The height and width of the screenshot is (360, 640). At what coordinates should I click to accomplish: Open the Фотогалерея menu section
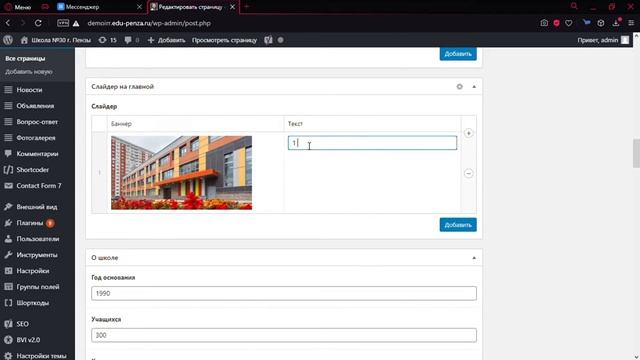37,138
